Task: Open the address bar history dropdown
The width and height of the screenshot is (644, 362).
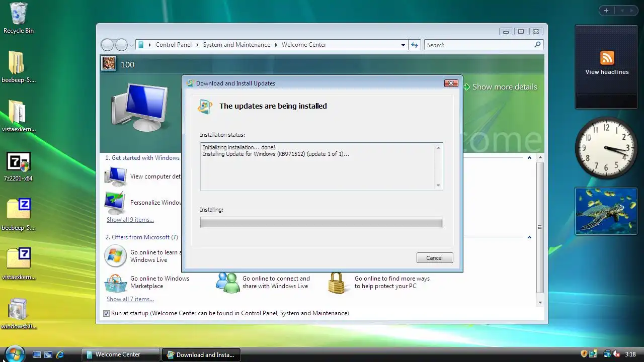Action: tap(403, 45)
